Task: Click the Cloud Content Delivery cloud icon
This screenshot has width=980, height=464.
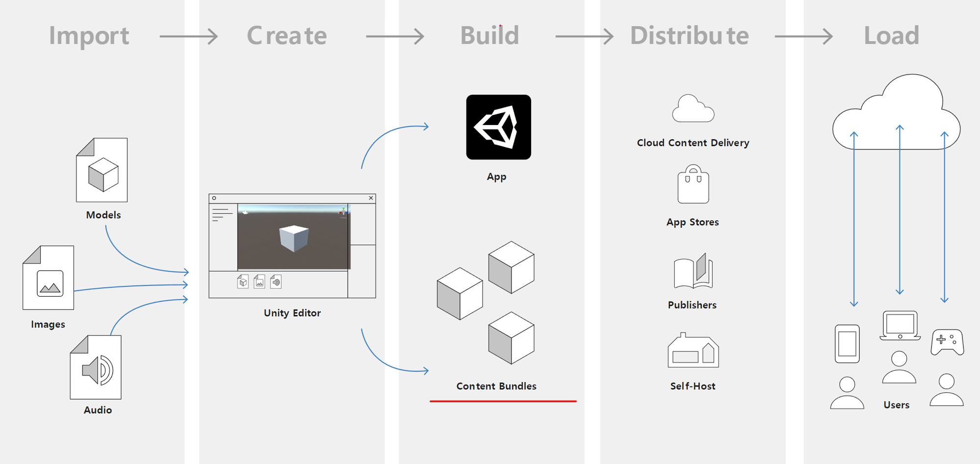Action: (693, 108)
